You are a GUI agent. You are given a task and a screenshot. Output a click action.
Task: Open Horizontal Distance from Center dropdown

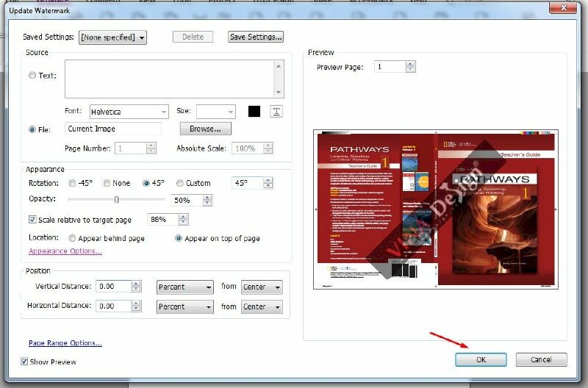(x=262, y=306)
